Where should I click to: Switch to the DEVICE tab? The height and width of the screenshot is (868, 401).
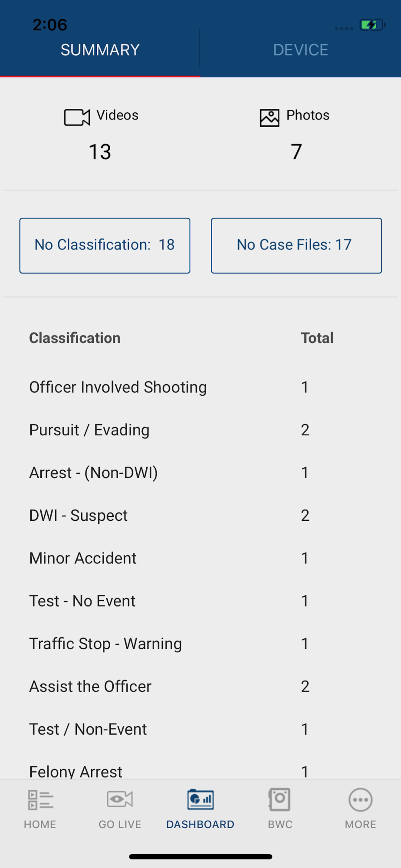click(x=301, y=49)
